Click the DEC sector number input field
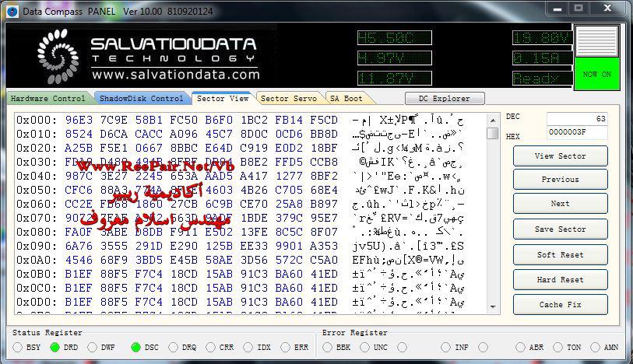633x364 pixels. [x=577, y=119]
